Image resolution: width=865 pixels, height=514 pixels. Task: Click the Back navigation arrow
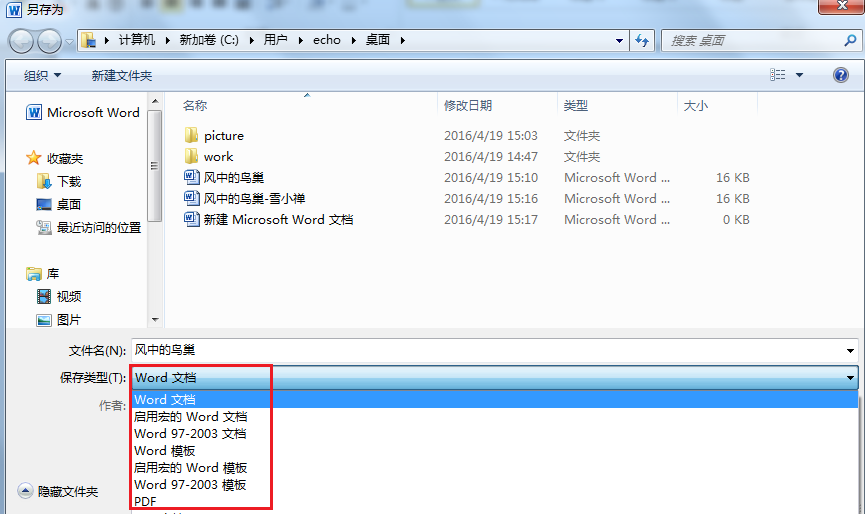[x=22, y=41]
